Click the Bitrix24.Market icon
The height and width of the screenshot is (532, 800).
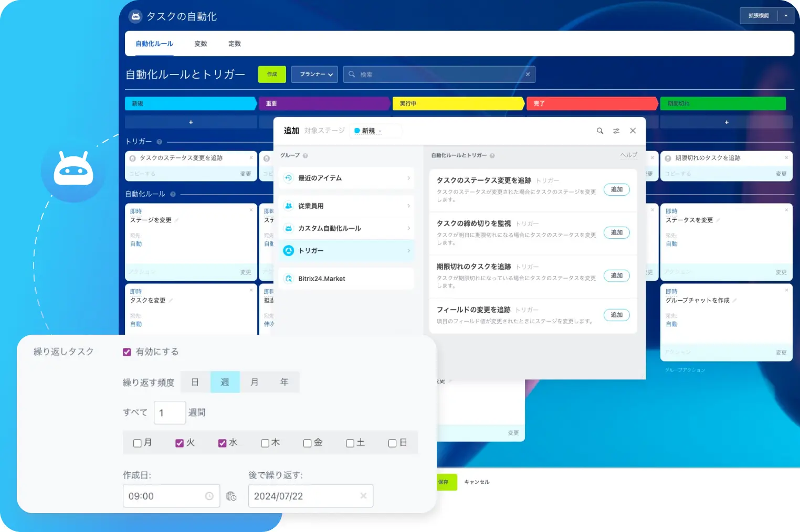pyautogui.click(x=288, y=279)
